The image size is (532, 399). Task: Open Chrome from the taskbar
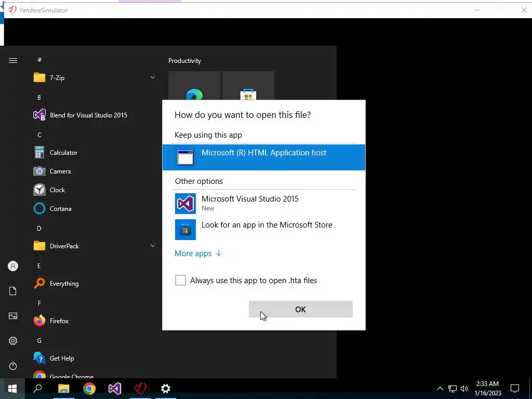89,389
